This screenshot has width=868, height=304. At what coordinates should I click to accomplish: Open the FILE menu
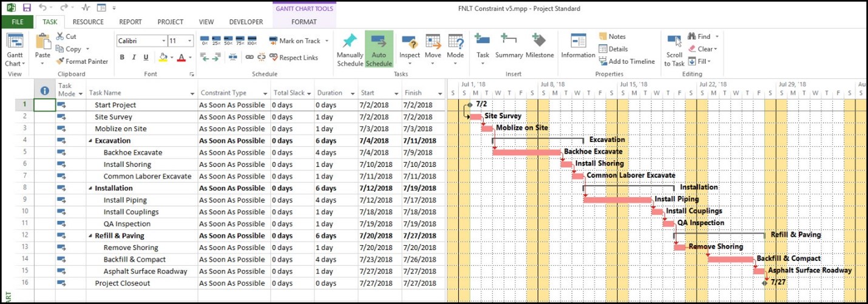(18, 22)
